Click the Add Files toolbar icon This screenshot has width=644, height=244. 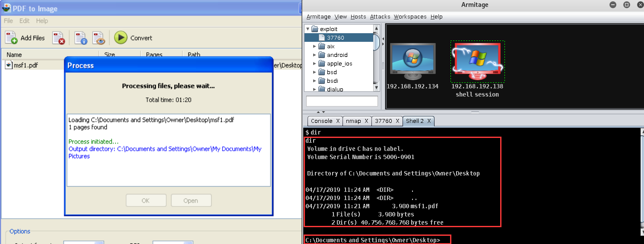point(11,38)
